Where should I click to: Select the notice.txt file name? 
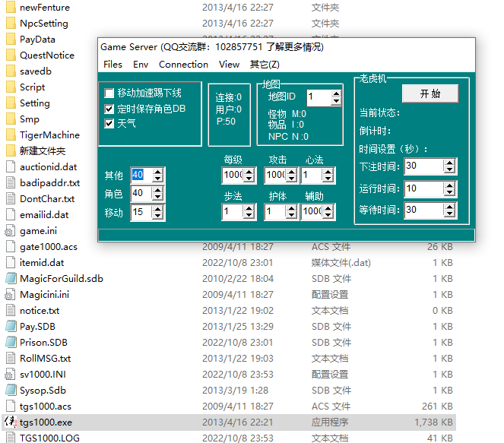[40, 311]
